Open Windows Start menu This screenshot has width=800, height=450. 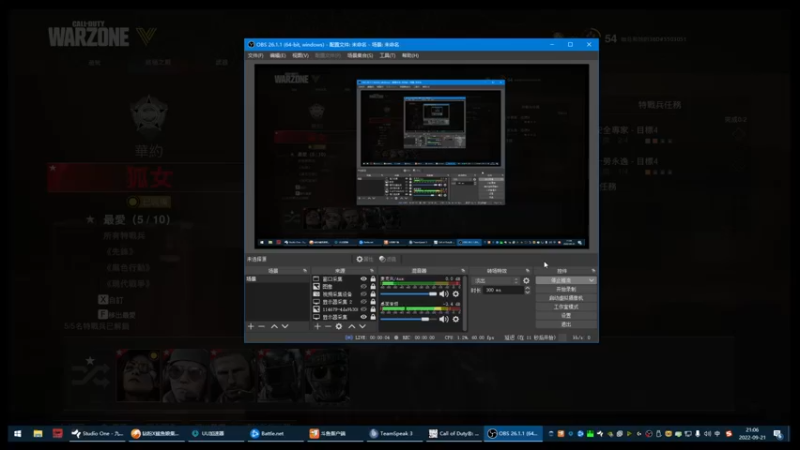17,434
